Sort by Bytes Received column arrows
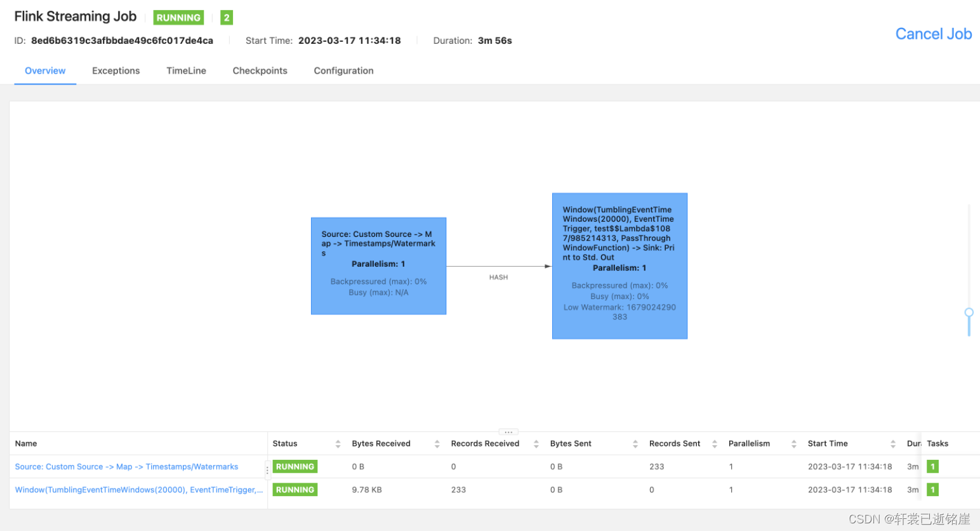 (x=437, y=444)
